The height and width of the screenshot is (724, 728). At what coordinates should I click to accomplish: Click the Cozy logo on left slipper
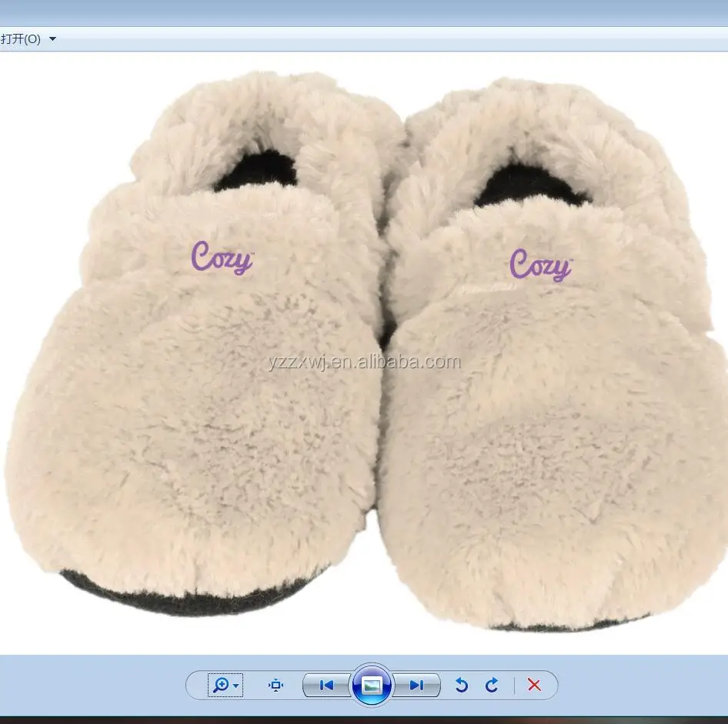[222, 259]
